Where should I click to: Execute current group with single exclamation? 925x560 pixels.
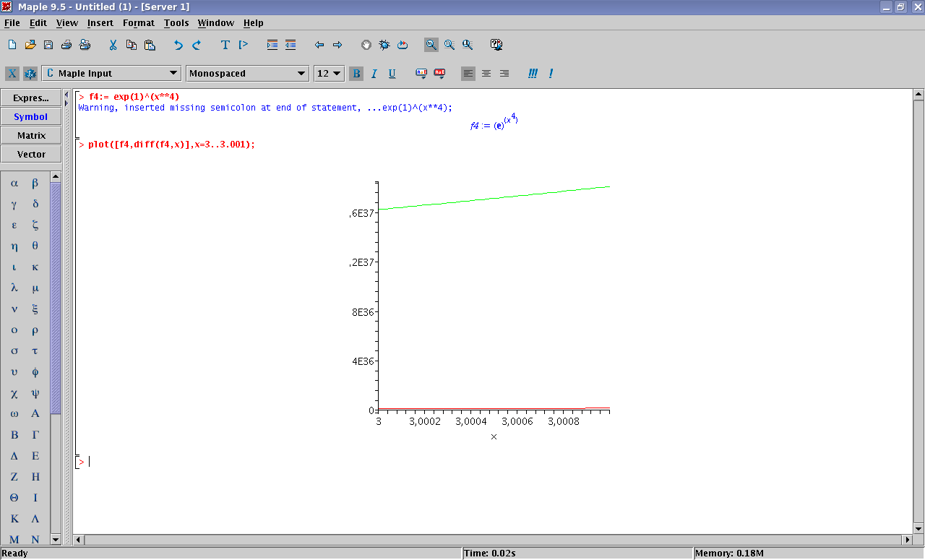(x=551, y=73)
